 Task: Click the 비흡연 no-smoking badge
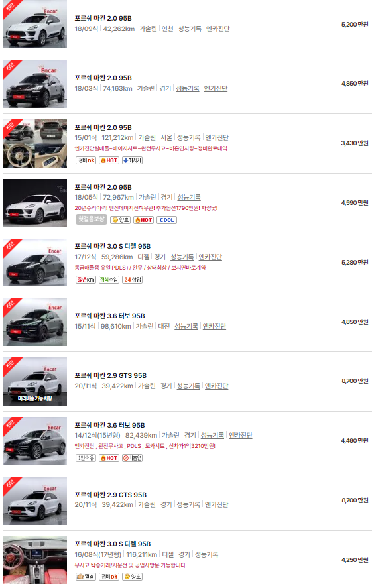pos(132,458)
